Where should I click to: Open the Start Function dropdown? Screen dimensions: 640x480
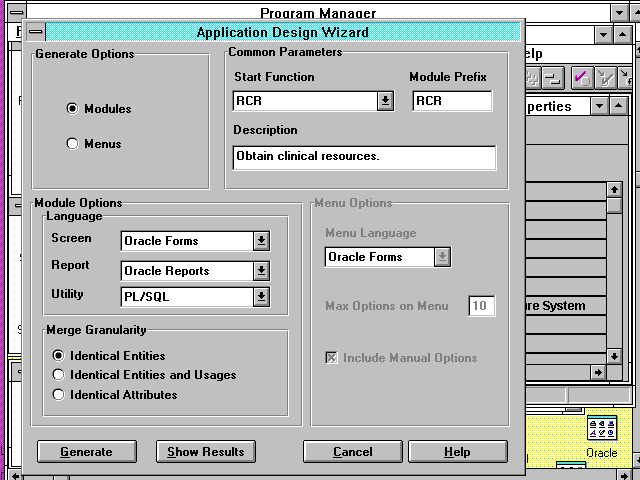(x=385, y=101)
